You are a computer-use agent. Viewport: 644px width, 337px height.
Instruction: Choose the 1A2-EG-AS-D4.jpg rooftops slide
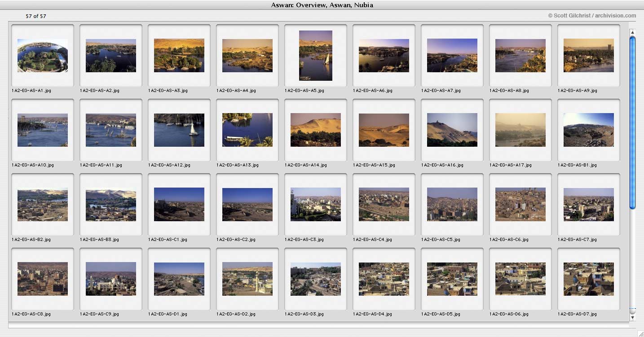coord(384,279)
